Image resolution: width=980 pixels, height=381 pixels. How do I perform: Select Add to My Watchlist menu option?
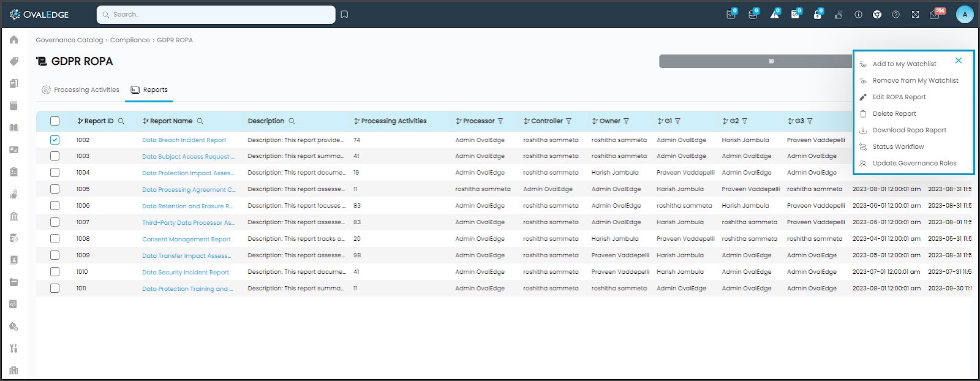point(904,64)
